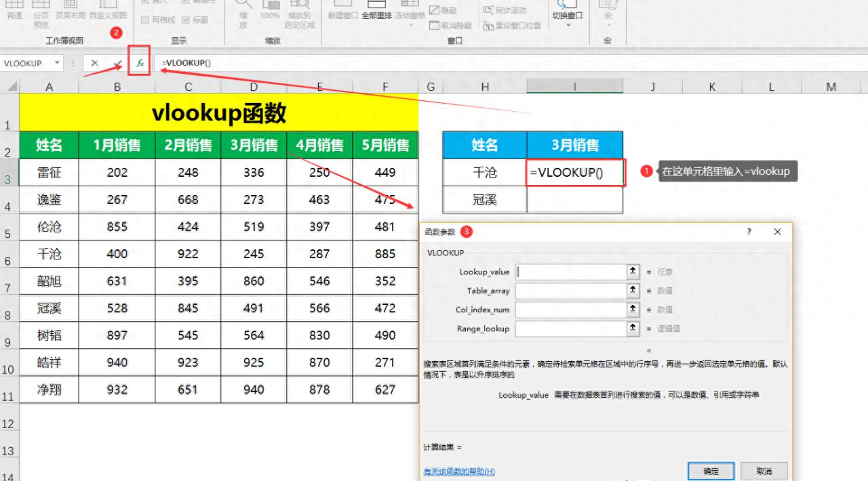Select the cell with value 860
The image size is (868, 481).
(254, 281)
